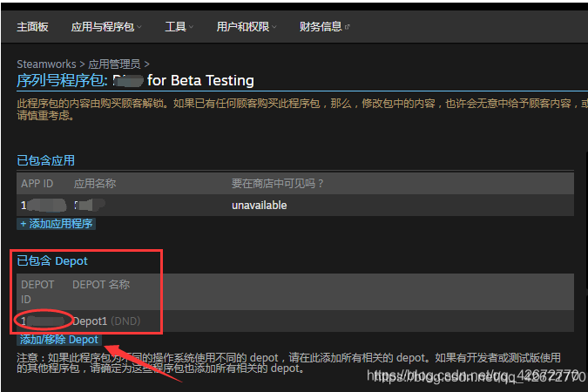This screenshot has height=392, width=588.
Task: Click the 'for Beta Testing' page title
Action: (200, 81)
